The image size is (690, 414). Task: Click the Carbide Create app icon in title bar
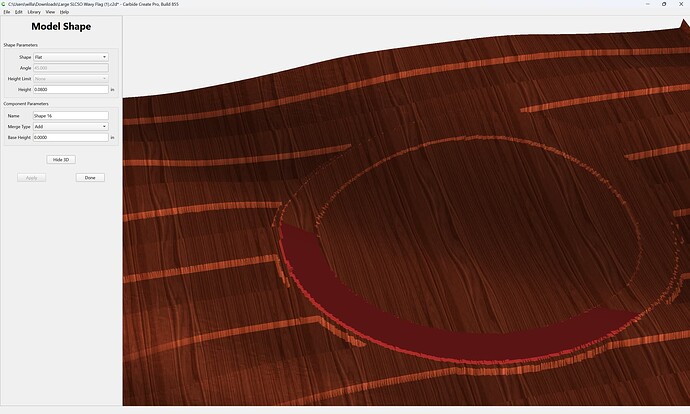point(4,4)
